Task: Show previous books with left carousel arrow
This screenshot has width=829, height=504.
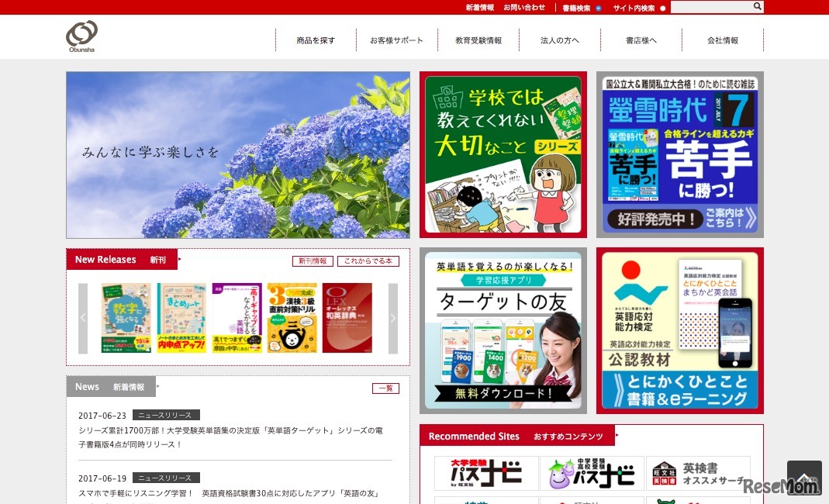Action: click(83, 318)
